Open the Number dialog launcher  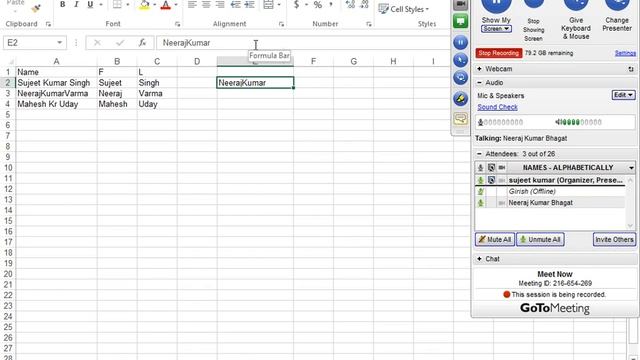[369, 24]
